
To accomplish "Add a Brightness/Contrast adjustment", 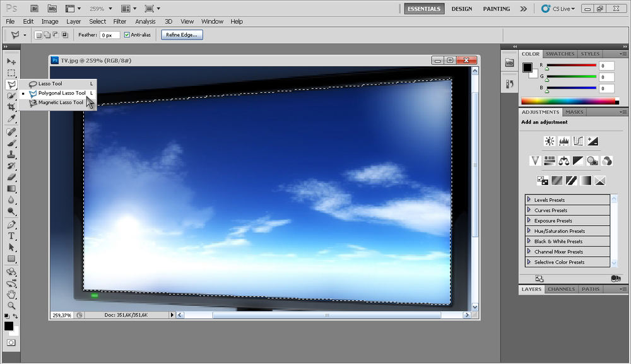I will tap(550, 141).
